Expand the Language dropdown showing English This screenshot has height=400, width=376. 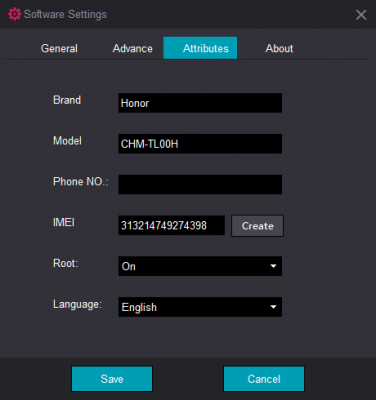click(200, 307)
